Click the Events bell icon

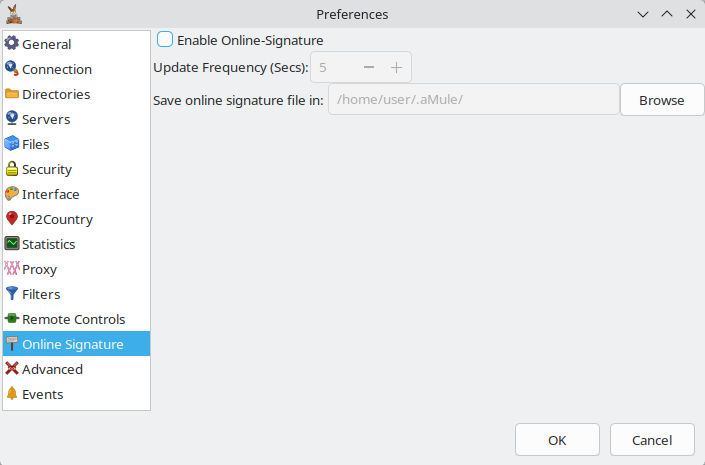(x=12, y=393)
